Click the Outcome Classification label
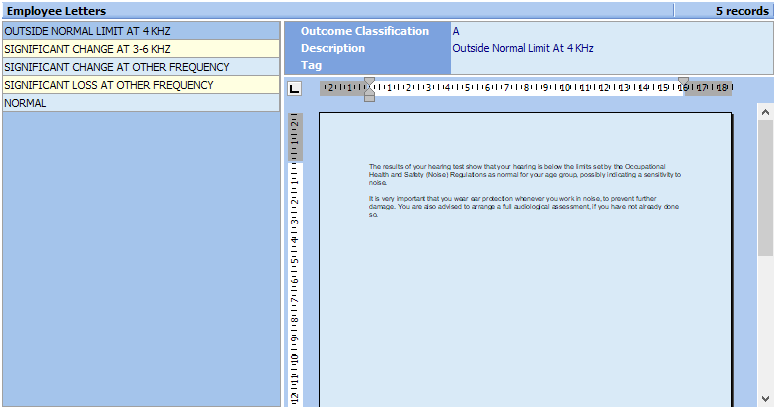This screenshot has height=409, width=776. (x=365, y=31)
